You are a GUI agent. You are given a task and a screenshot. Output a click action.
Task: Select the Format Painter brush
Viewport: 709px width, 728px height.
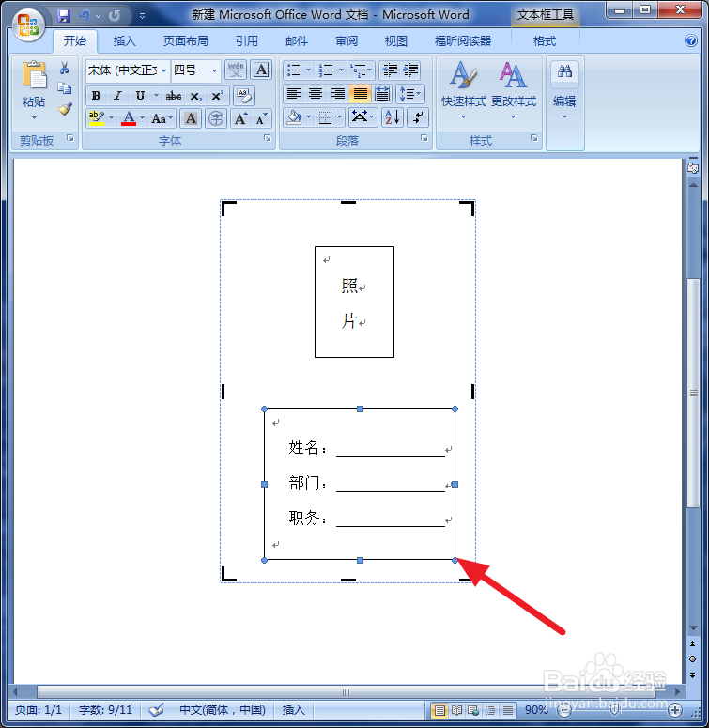[65, 109]
